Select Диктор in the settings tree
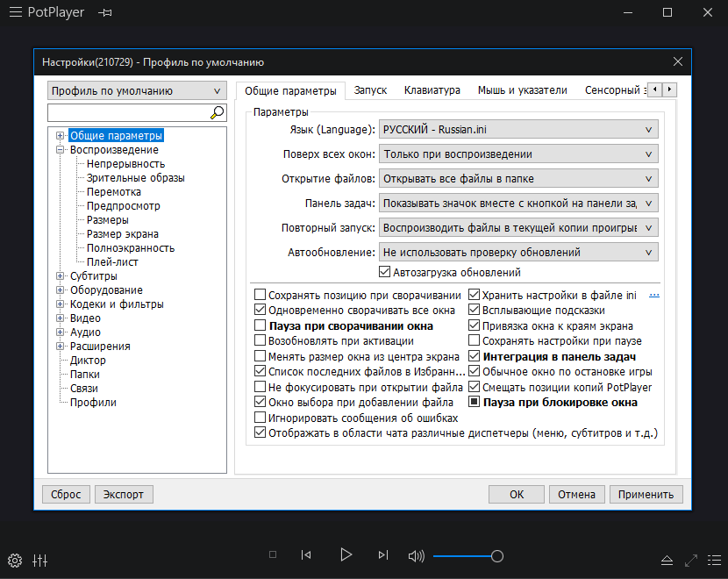The height and width of the screenshot is (579, 728). (x=88, y=361)
